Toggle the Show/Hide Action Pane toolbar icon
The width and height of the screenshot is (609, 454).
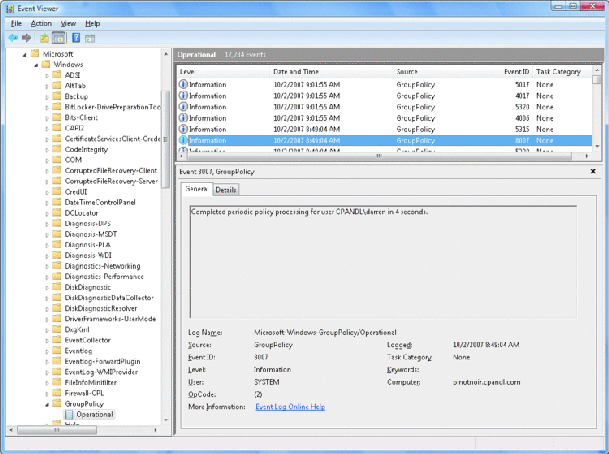pos(90,38)
